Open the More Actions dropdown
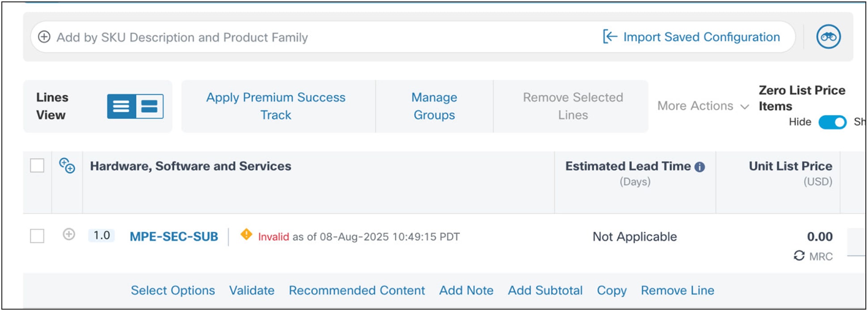This screenshot has width=868, height=311. 701,106
